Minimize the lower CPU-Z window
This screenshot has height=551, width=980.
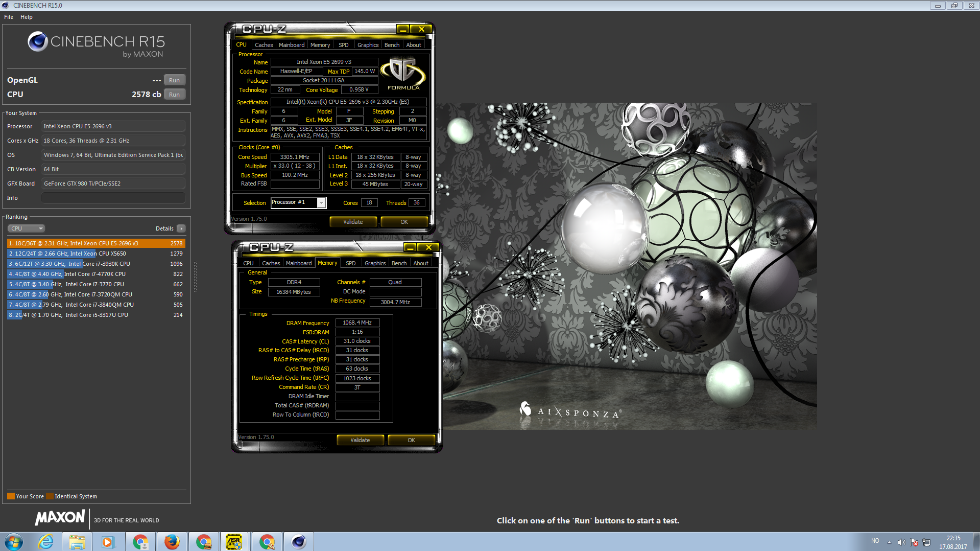click(410, 247)
